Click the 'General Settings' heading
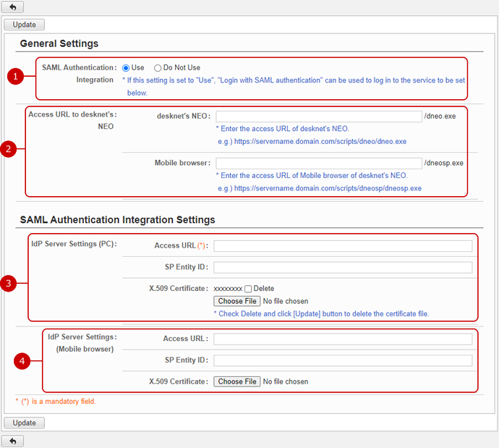The image size is (499, 448). 59,43
